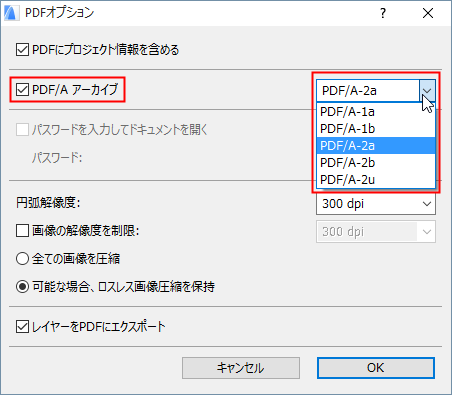Toggle レイヤーをPDFにエクスポート checkbox
Image resolution: width=452 pixels, height=395 pixels.
pyautogui.click(x=22, y=326)
